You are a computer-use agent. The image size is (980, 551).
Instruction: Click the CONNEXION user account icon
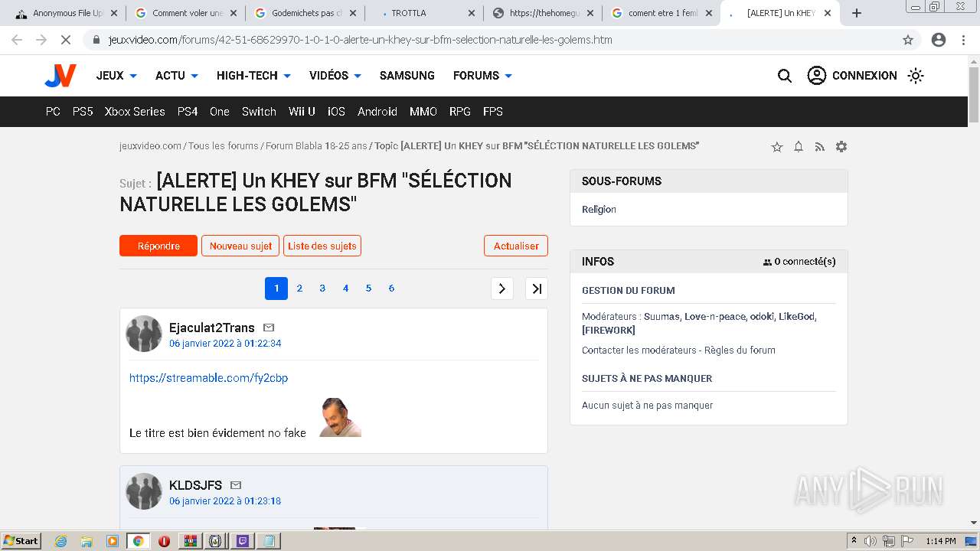817,76
